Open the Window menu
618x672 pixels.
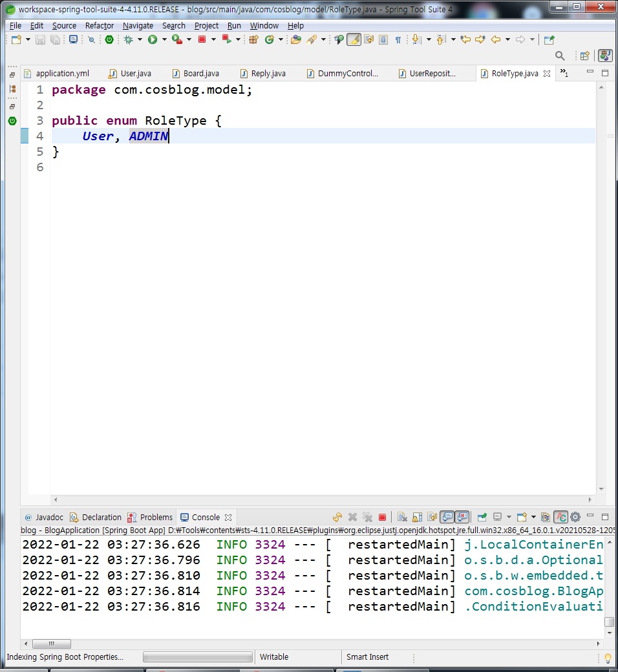click(x=264, y=26)
